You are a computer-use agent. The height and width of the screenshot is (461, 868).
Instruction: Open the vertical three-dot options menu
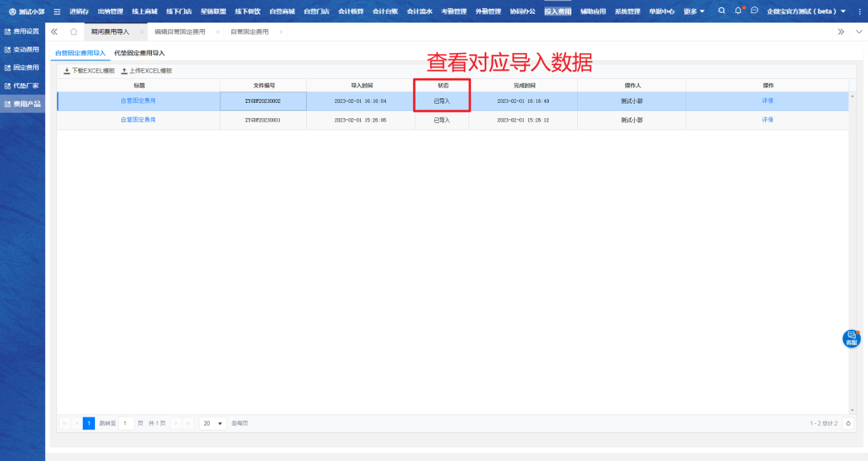(x=859, y=11)
